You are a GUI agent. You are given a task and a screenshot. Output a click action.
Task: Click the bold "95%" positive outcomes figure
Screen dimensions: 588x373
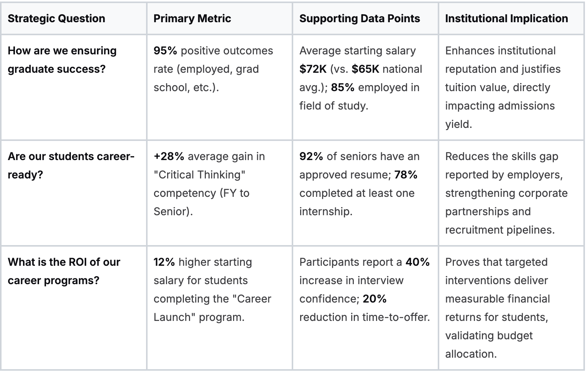coord(165,51)
